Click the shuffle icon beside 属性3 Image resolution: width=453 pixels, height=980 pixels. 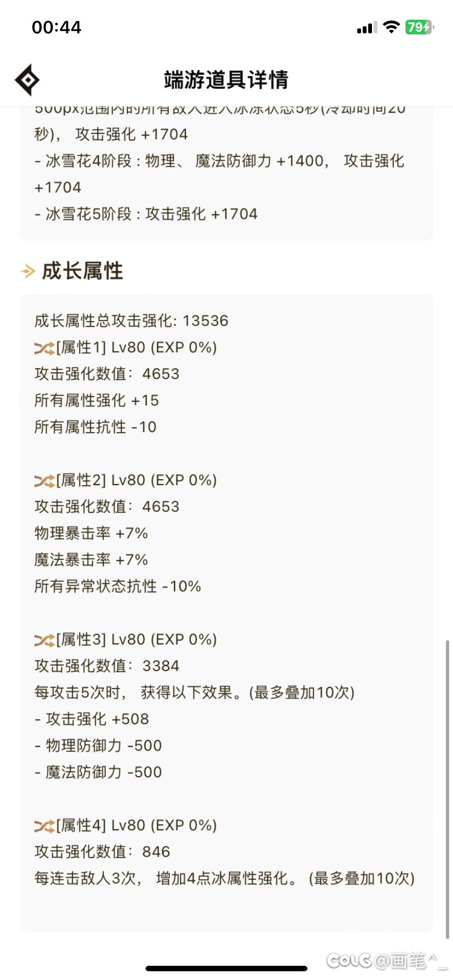coord(44,640)
